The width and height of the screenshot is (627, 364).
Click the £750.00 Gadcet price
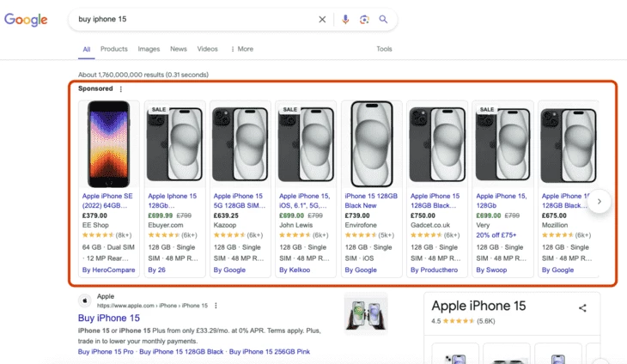point(423,215)
